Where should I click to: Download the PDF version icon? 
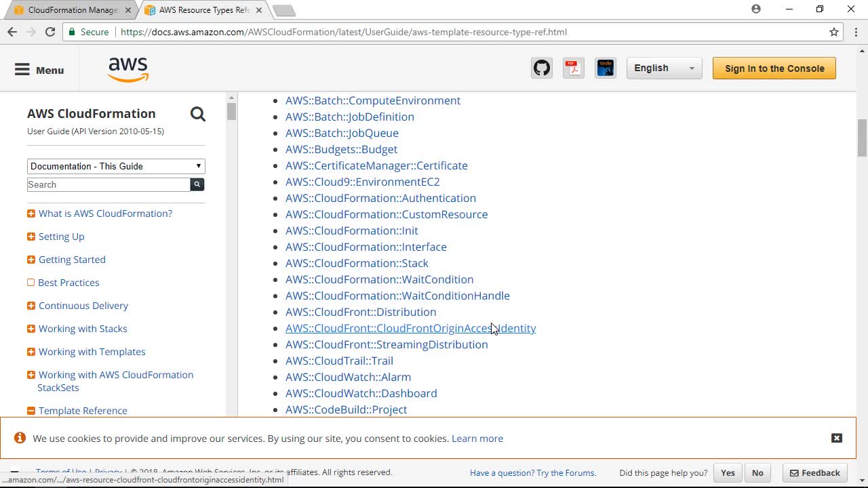tap(574, 68)
